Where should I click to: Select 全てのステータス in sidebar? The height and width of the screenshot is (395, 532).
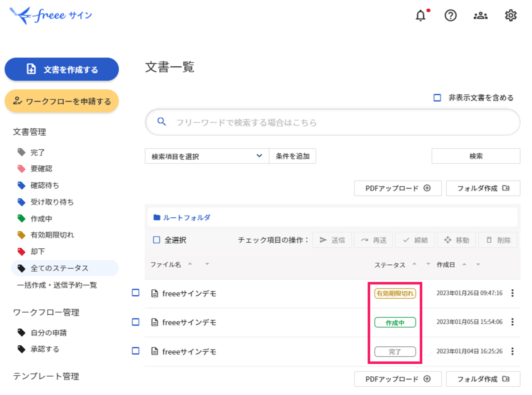65,268
